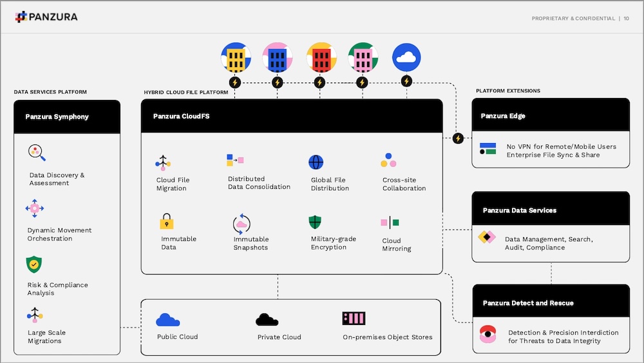Click the page number "10"

tap(627, 19)
